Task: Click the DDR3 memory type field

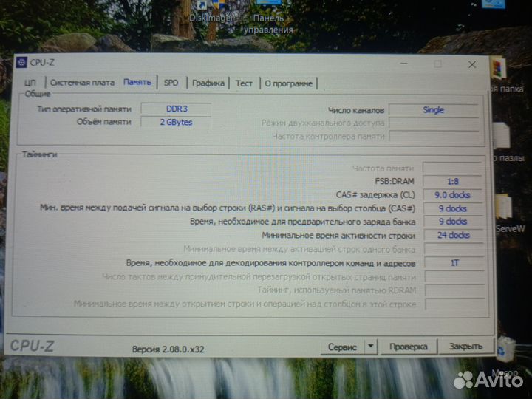Action: tap(176, 109)
